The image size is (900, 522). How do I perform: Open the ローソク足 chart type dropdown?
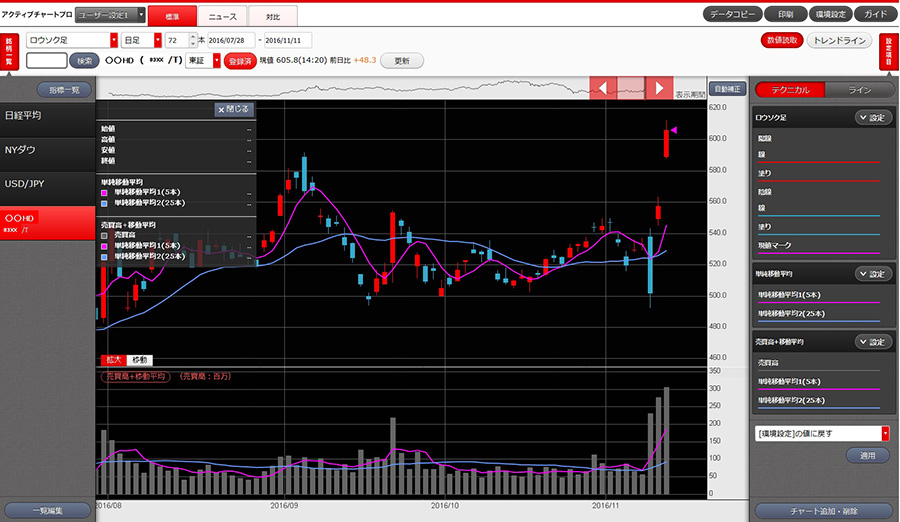pyautogui.click(x=113, y=40)
